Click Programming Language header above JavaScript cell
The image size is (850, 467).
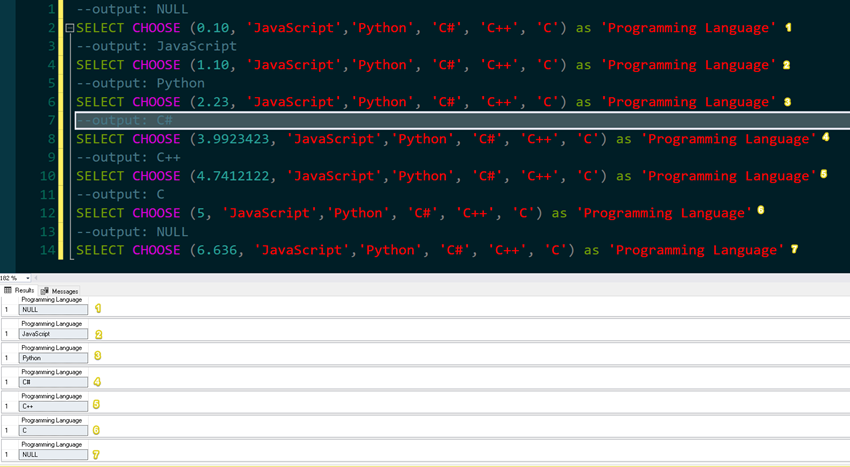point(51,324)
